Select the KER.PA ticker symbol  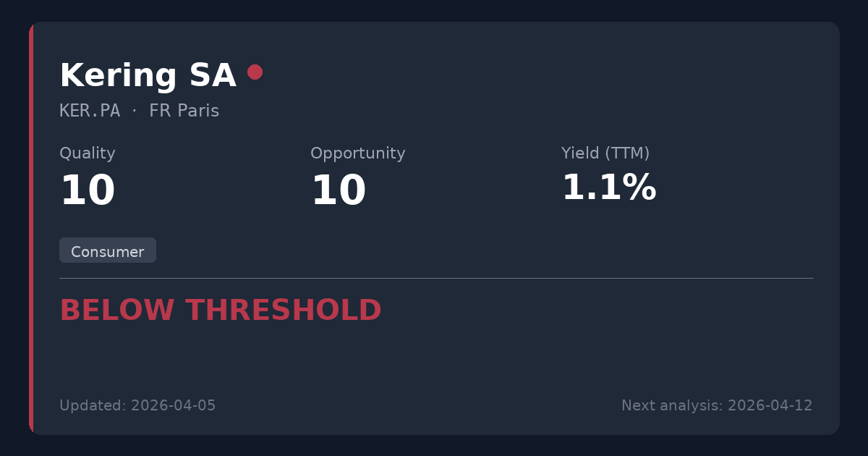coord(90,111)
